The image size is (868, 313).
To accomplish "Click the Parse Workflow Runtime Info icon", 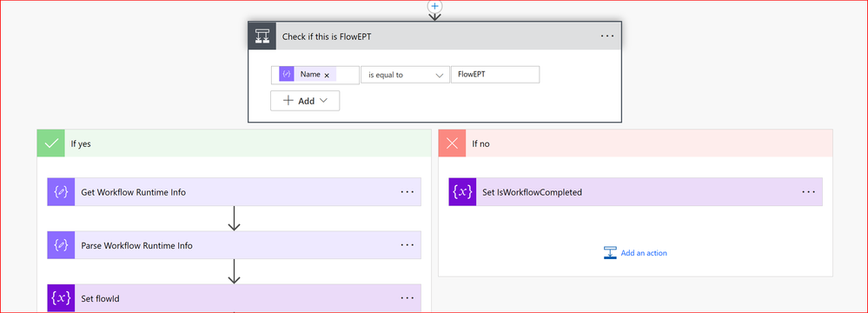I will [61, 245].
